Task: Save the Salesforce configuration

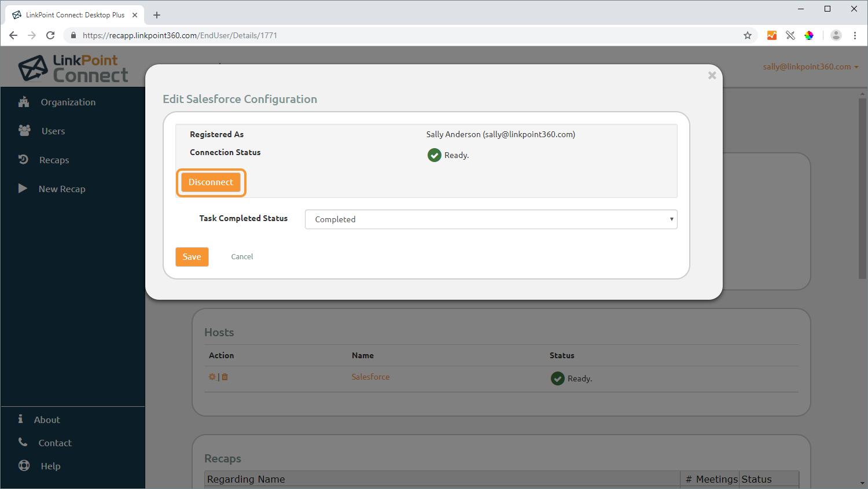Action: [192, 257]
